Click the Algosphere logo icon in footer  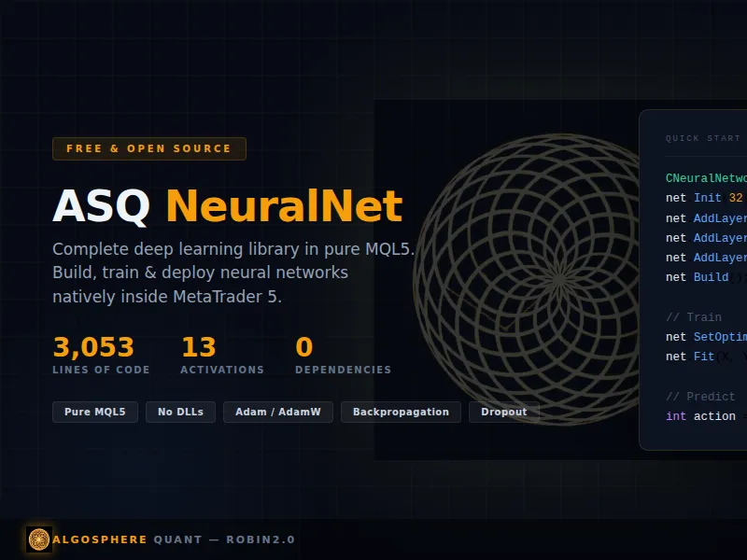39,539
